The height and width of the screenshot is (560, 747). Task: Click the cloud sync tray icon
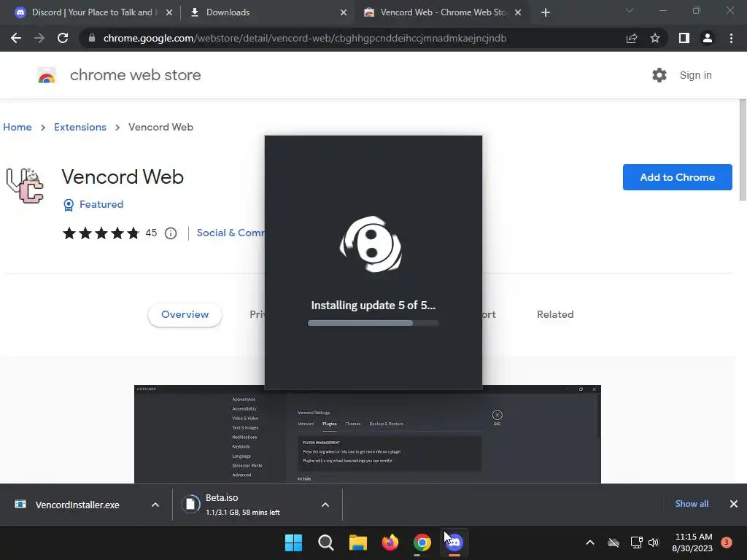(614, 542)
